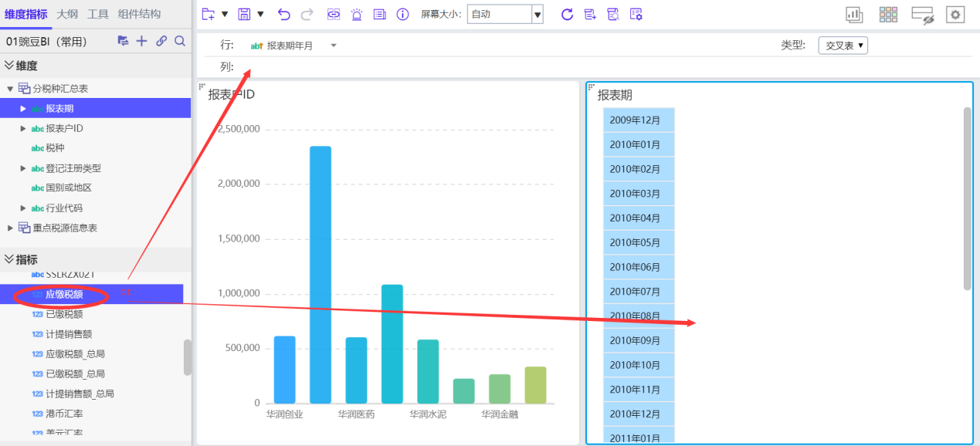Image resolution: width=980 pixels, height=446 pixels.
Task: Click the info circle icon
Action: point(402,14)
